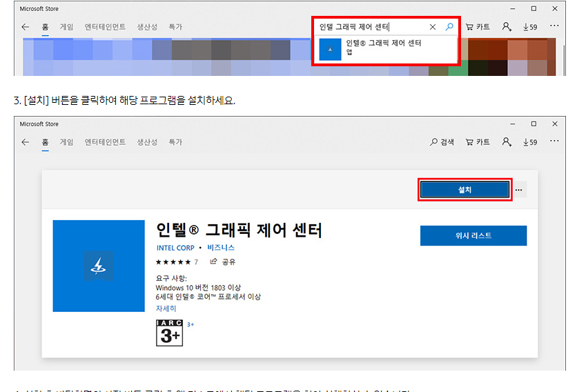
Task: Open 비즈니스 category link
Action: pos(221,248)
